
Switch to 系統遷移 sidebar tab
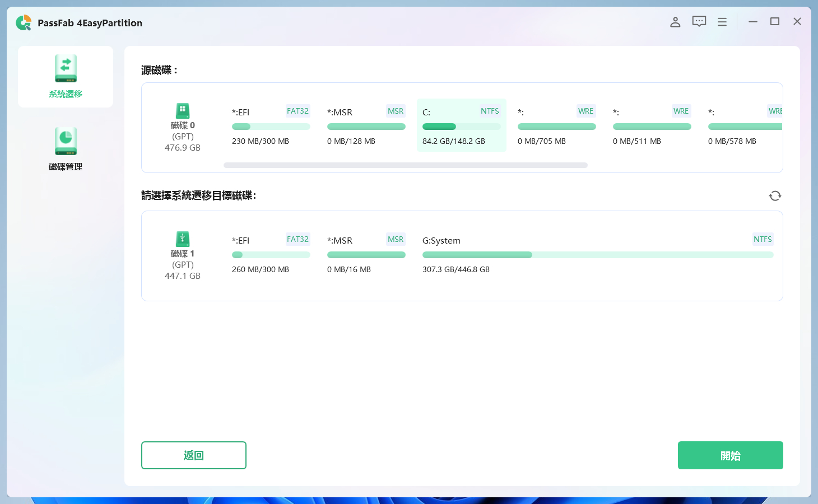coord(66,77)
